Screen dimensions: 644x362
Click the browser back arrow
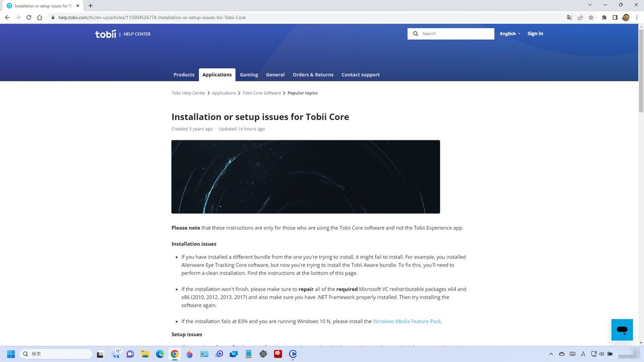(x=7, y=17)
